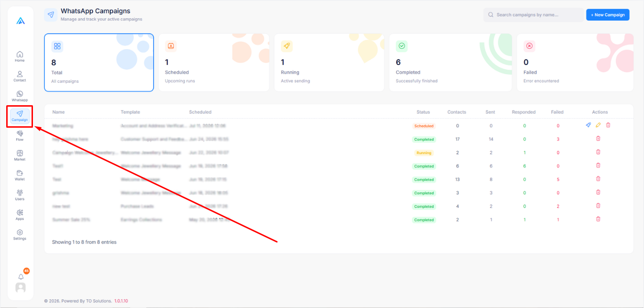
Task: Click the user avatar in the sidebar
Action: point(21,287)
